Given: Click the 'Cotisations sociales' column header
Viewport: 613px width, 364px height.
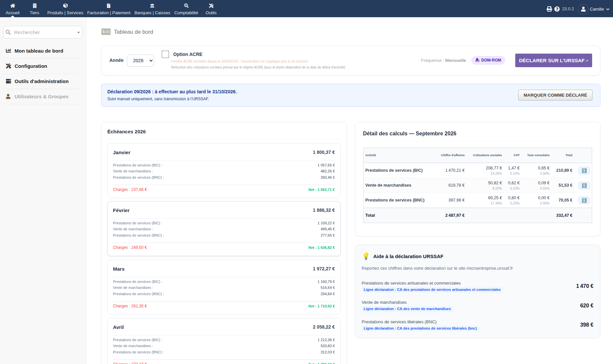Looking at the screenshot, I should point(487,155).
